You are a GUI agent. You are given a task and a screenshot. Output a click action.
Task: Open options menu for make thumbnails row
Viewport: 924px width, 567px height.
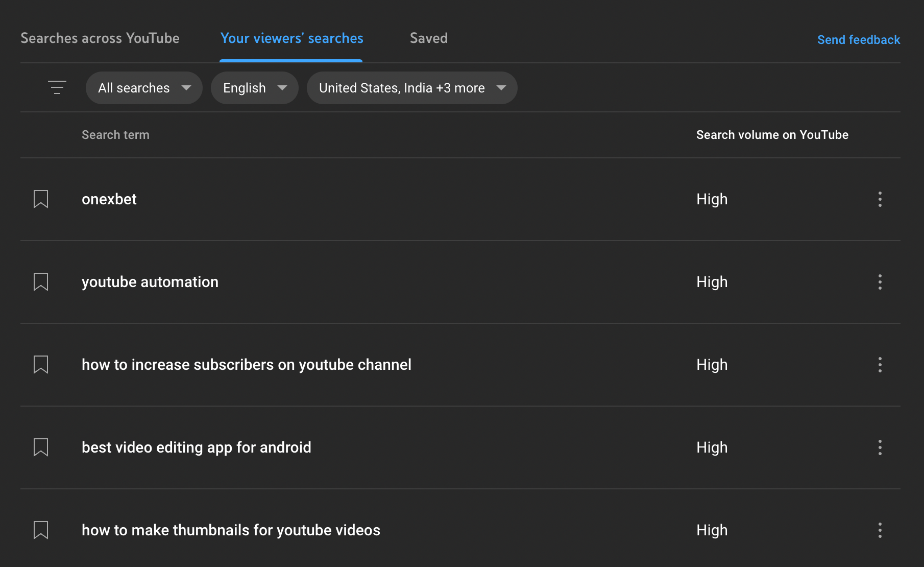pyautogui.click(x=880, y=530)
